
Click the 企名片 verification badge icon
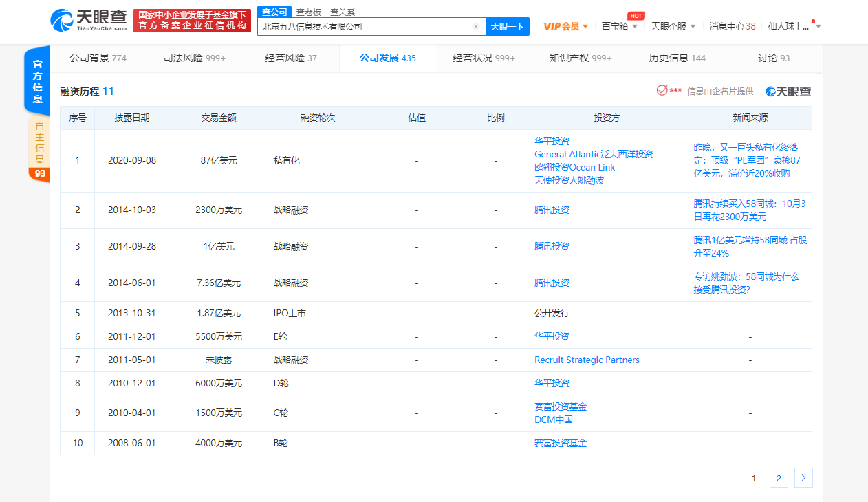[662, 90]
